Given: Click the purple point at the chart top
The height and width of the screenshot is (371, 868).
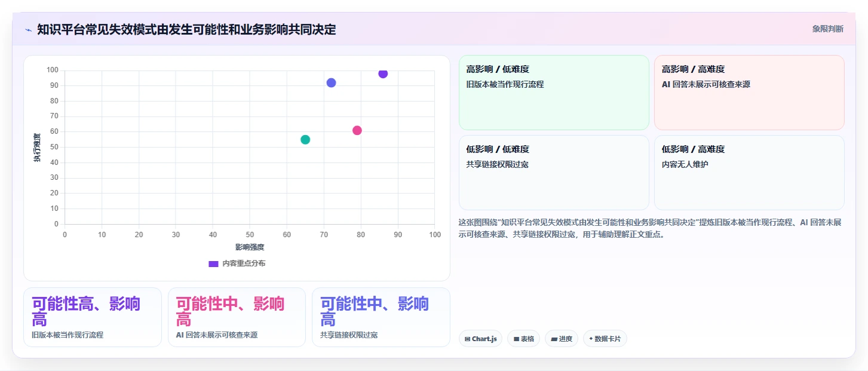Looking at the screenshot, I should 383,73.
